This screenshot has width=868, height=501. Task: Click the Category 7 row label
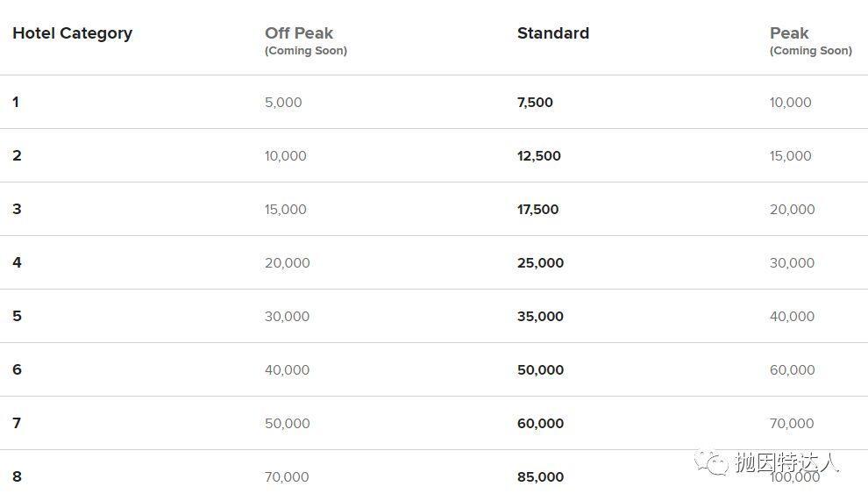click(x=17, y=423)
